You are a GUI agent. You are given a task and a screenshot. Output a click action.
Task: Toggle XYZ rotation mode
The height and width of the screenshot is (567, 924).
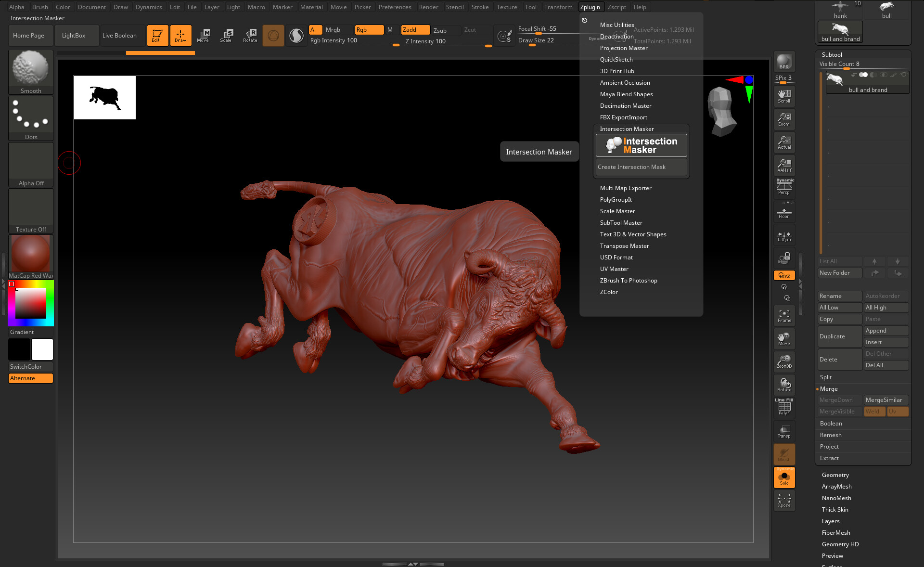point(784,275)
